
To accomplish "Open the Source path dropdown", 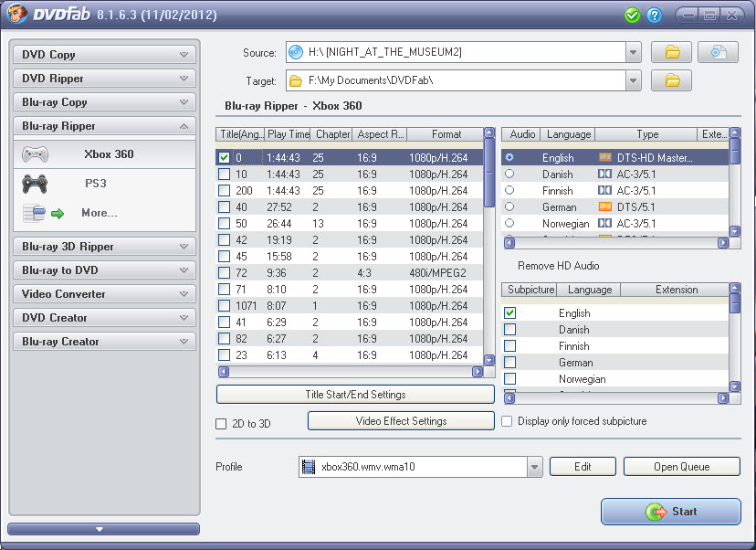I will pos(633,52).
